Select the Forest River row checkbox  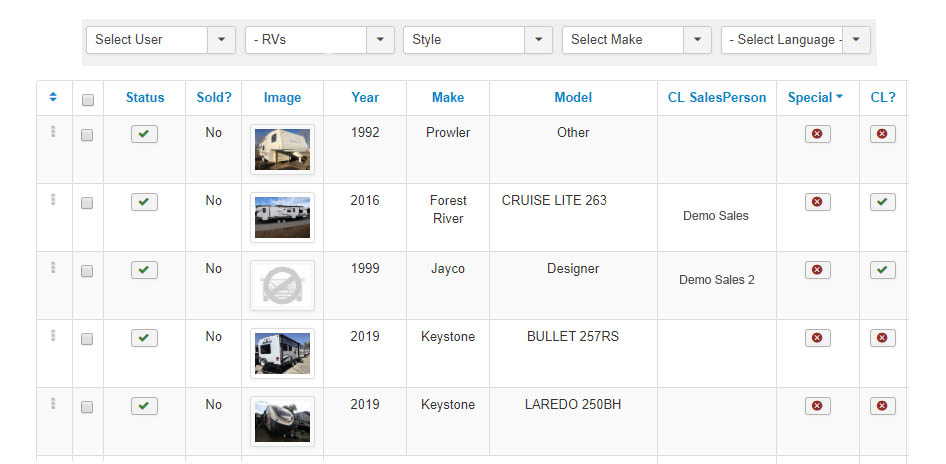pyautogui.click(x=87, y=203)
